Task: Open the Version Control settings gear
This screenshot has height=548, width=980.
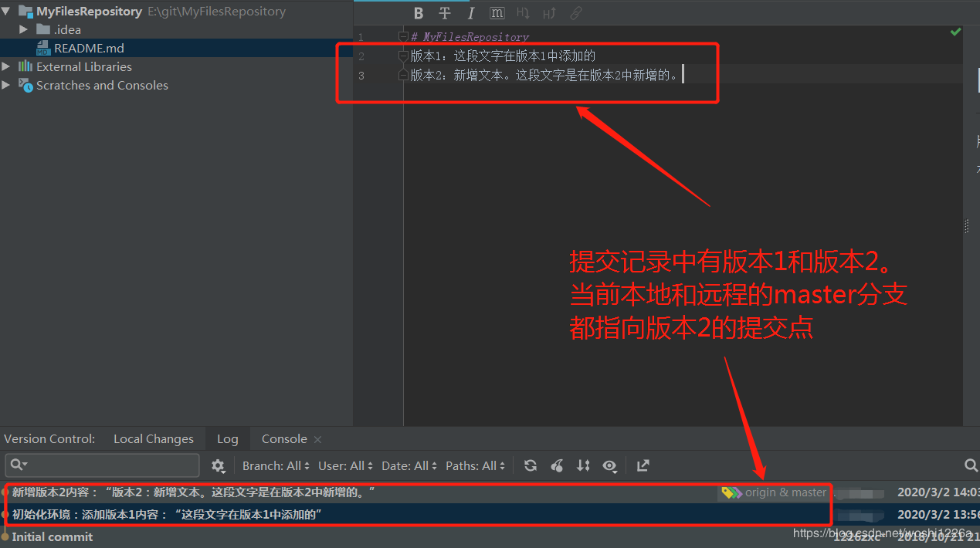Action: [219, 465]
